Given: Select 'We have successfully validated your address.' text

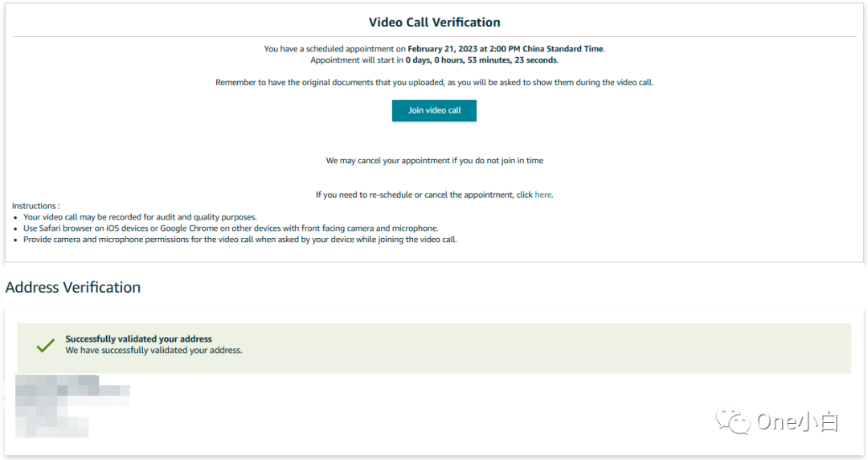Looking at the screenshot, I should 154,351.
